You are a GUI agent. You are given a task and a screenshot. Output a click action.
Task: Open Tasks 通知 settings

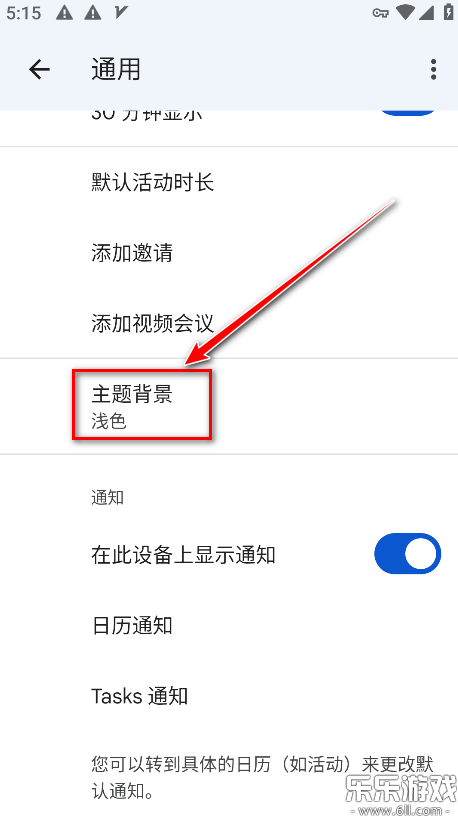coord(229,696)
